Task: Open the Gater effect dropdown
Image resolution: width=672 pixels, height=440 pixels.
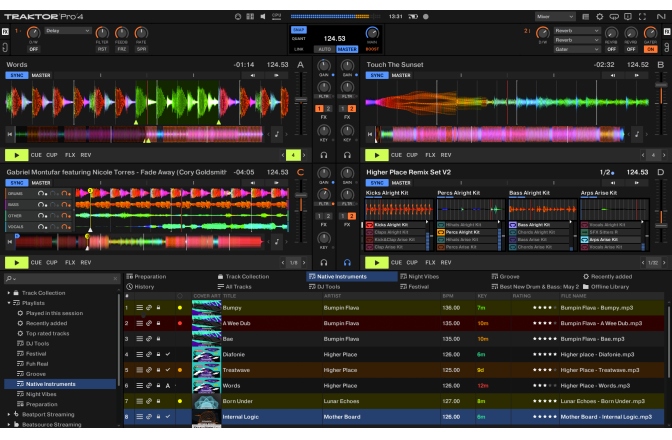Action: point(576,49)
